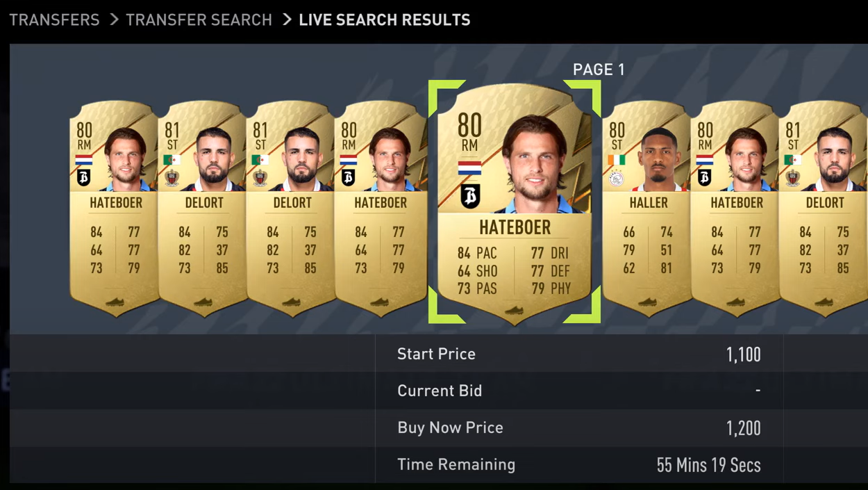This screenshot has height=490, width=868.
Task: Click the Algeria flag on the rightmost Delort card
Action: 792,160
